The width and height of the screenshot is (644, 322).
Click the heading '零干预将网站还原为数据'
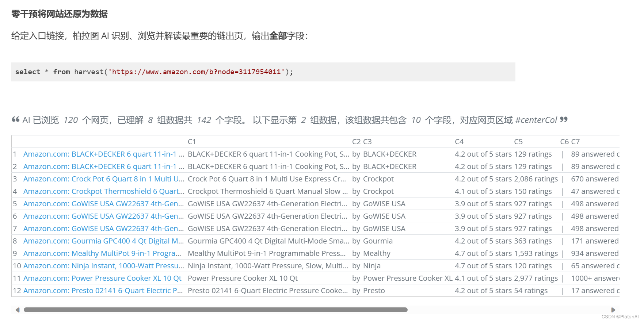(x=60, y=14)
